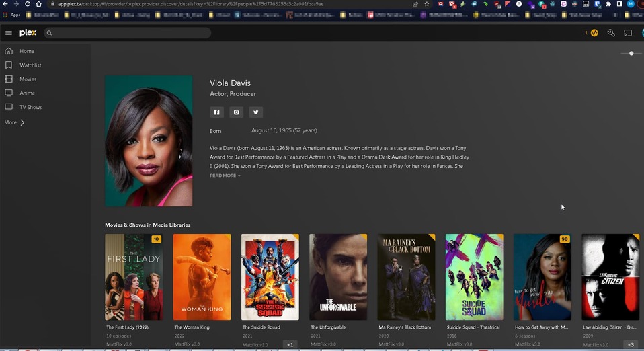
Task: Open the Chrome profile avatar M
Action: click(631, 4)
